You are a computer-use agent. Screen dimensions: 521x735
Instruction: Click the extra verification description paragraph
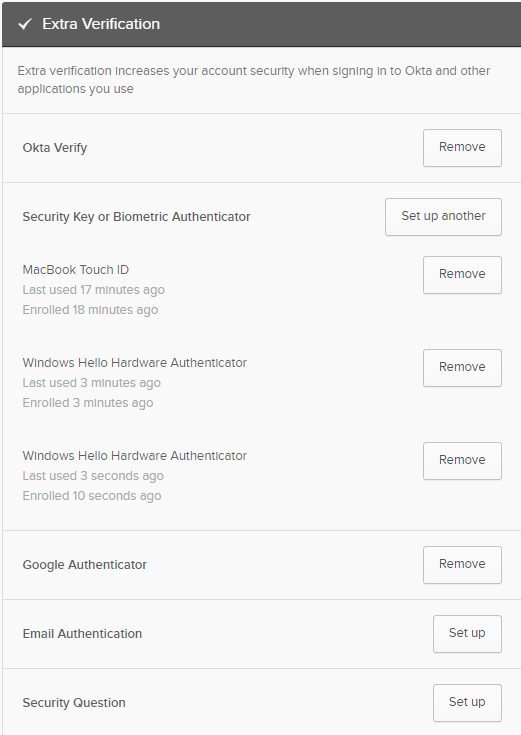(x=254, y=80)
